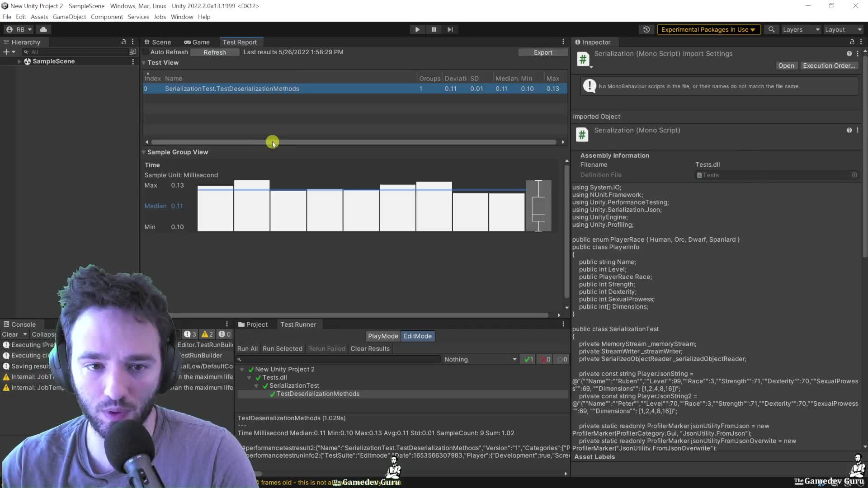Click the search magnifier in Test Runner
Viewport: 868px width, 488px height.
[240, 359]
